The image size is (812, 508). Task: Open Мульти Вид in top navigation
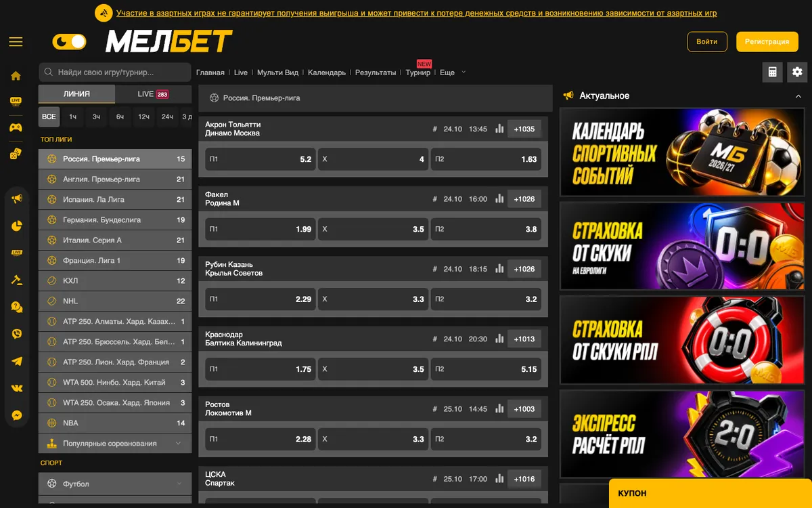coord(277,72)
